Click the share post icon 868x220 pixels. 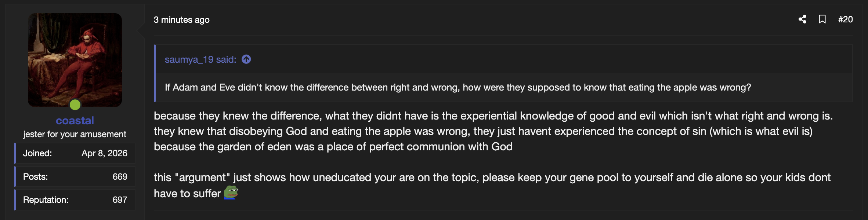[802, 19]
